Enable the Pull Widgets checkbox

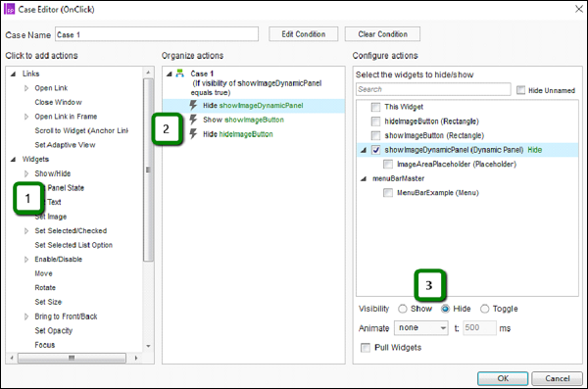365,348
